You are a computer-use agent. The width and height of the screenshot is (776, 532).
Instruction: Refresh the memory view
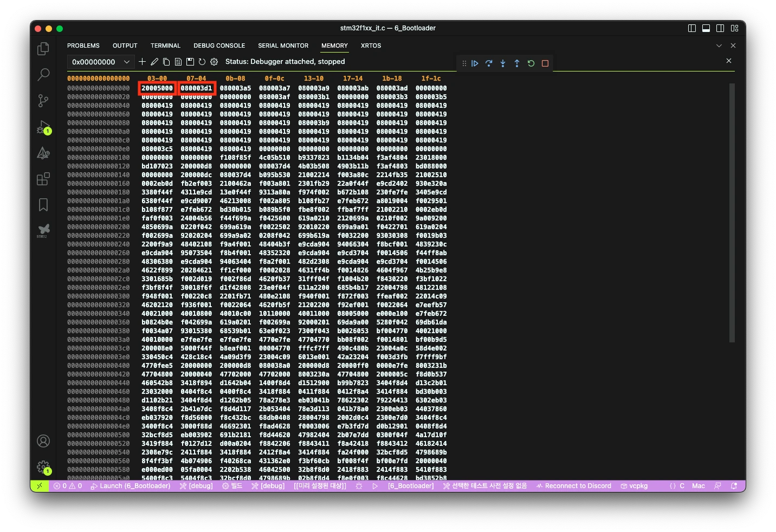pyautogui.click(x=202, y=62)
